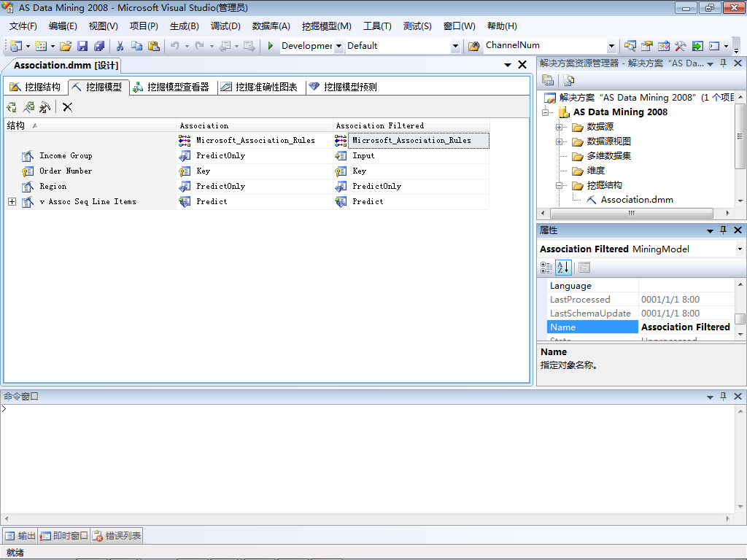Image resolution: width=747 pixels, height=560 pixels.
Task: Click the Association model column header
Action: pyautogui.click(x=255, y=125)
